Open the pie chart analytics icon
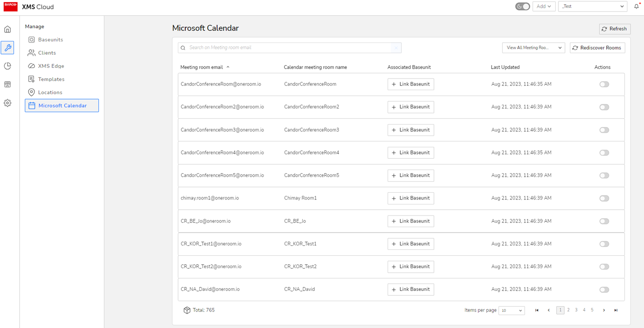Image resolution: width=644 pixels, height=328 pixels. [8, 66]
